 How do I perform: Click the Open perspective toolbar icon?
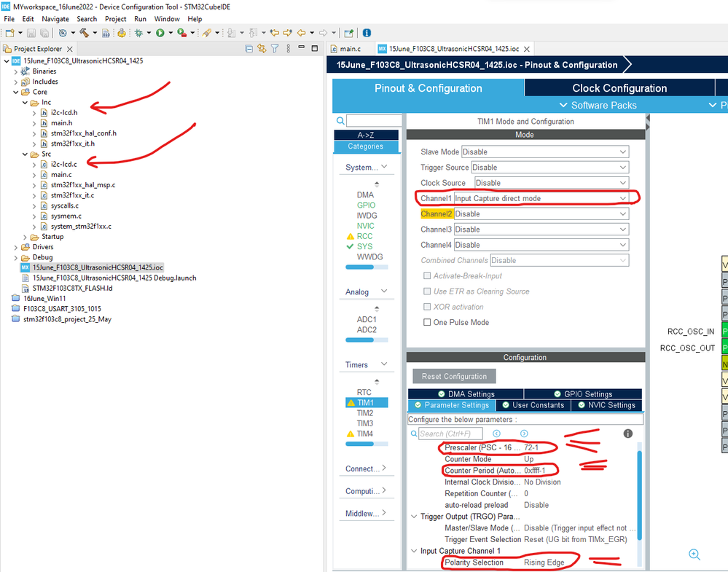348,33
